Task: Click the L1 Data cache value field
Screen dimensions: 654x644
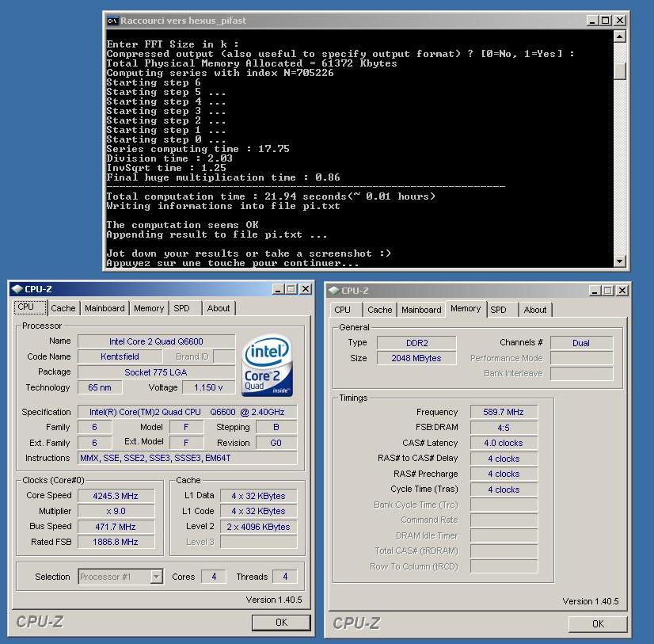Action: pyautogui.click(x=259, y=496)
